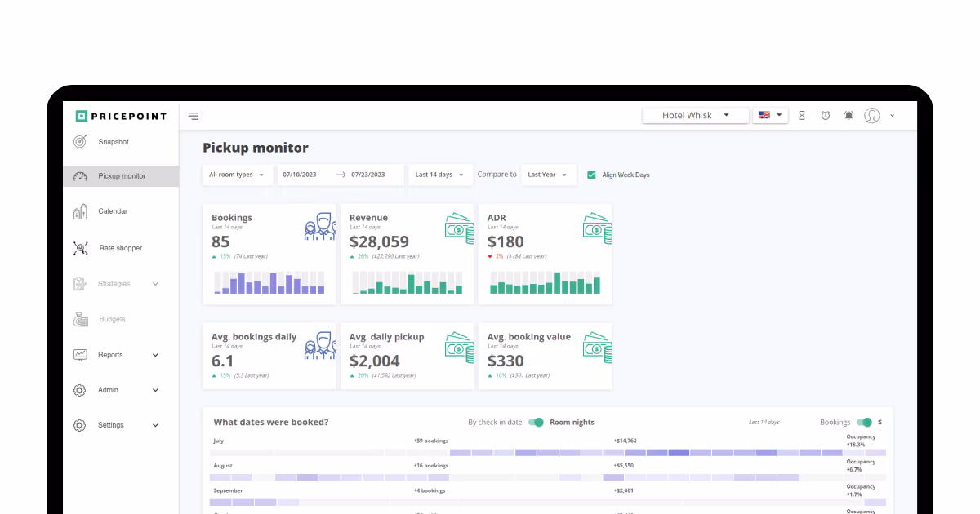
Task: Click the ADR bar chart
Action: pyautogui.click(x=545, y=282)
